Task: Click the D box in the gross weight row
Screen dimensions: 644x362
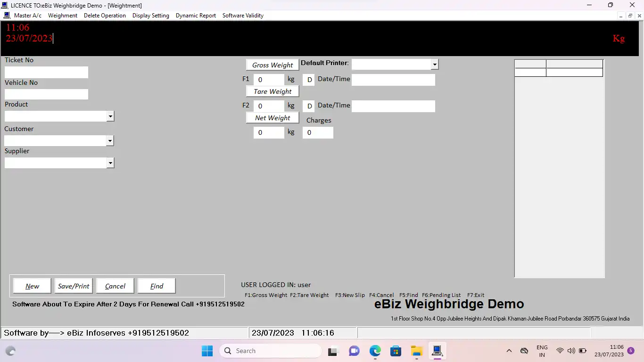Action: [309, 80]
